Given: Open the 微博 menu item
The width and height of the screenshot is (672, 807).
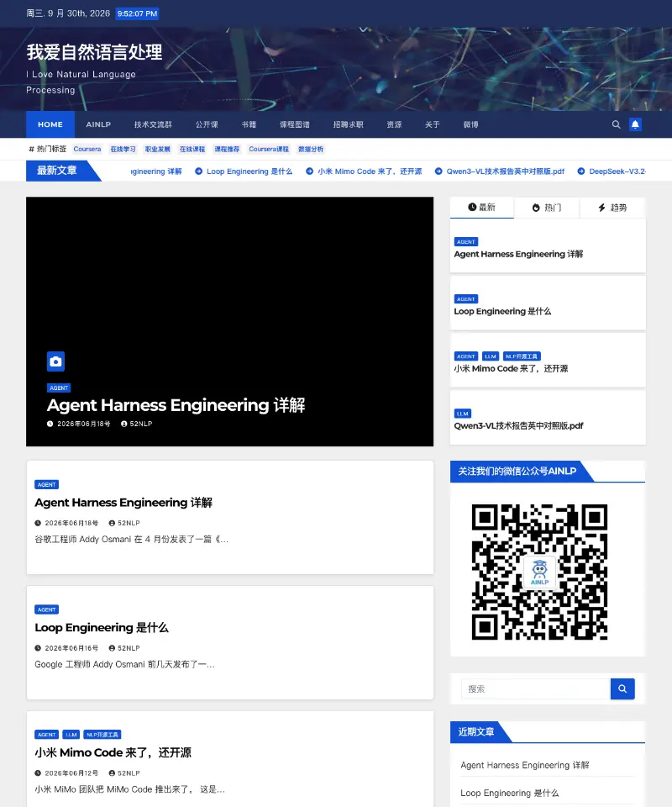Looking at the screenshot, I should (471, 124).
